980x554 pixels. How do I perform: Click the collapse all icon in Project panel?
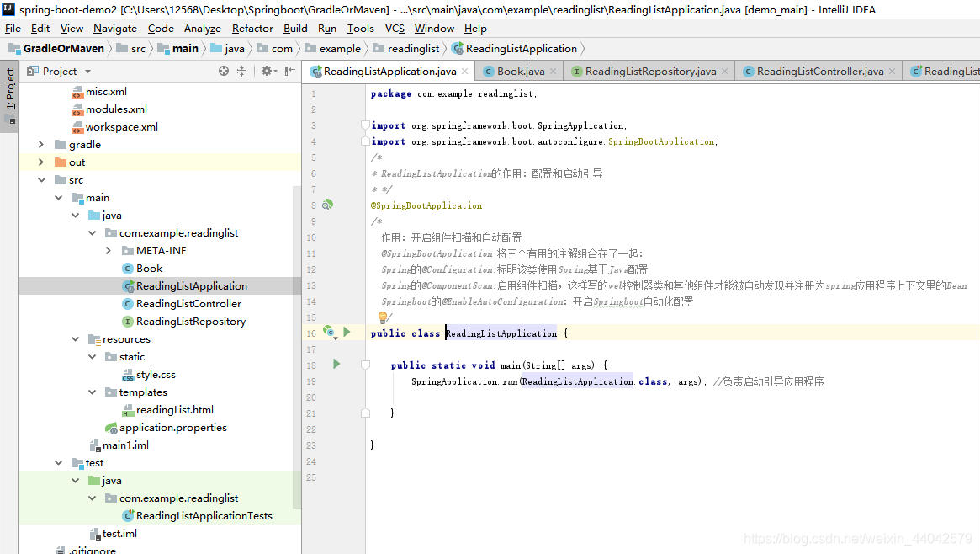(242, 72)
